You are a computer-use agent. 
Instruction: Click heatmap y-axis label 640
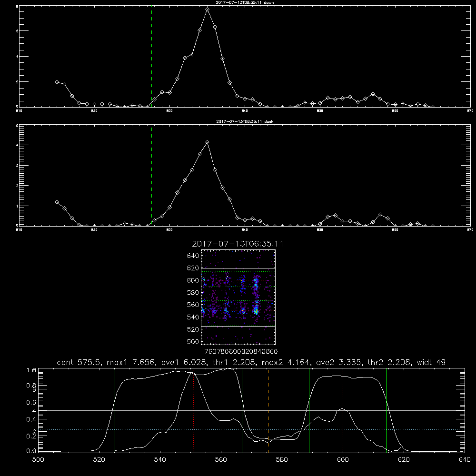pos(193,256)
